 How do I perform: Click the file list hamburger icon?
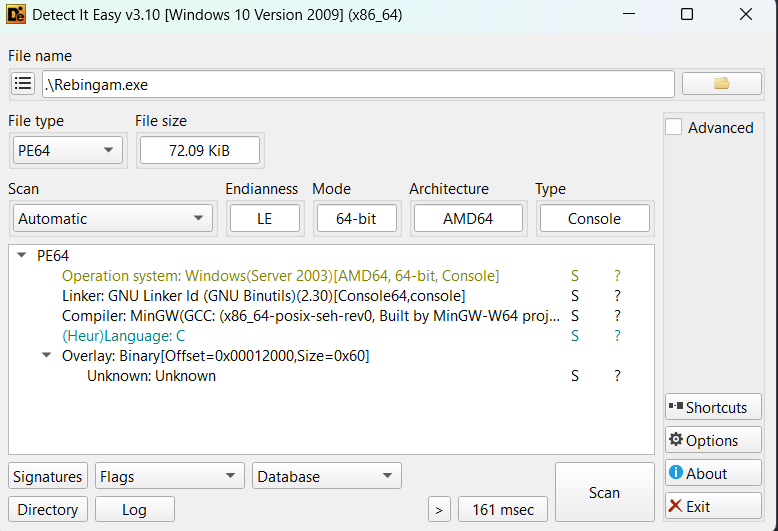pyautogui.click(x=23, y=84)
